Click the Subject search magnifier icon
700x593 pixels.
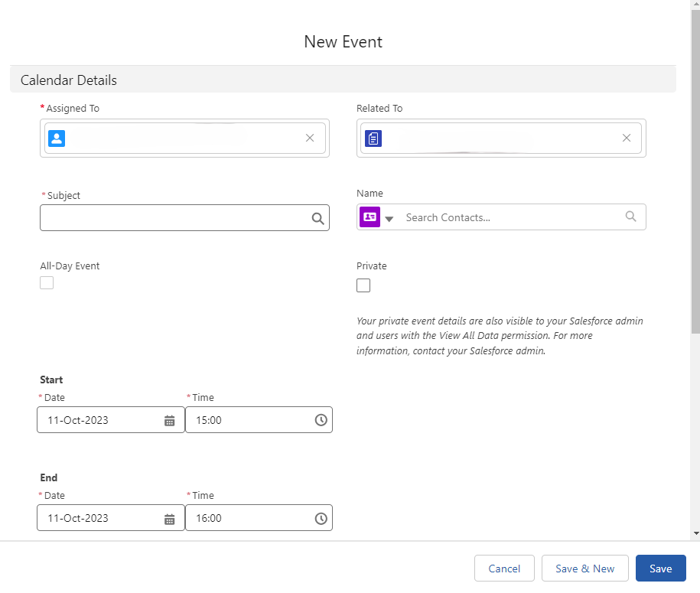point(317,218)
